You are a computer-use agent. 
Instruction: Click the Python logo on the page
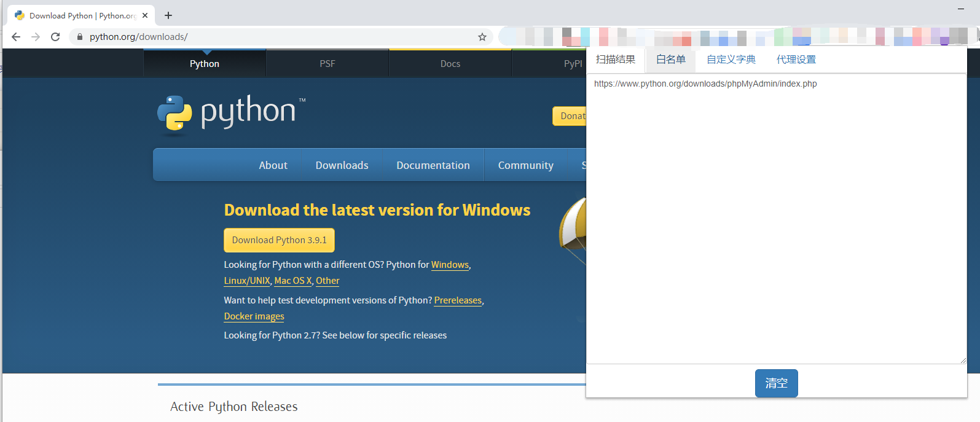pos(232,114)
